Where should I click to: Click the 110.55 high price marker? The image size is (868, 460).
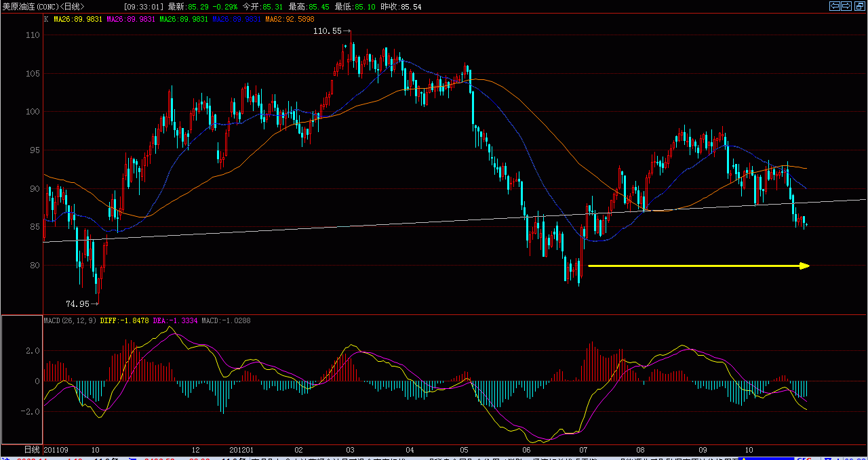328,31
